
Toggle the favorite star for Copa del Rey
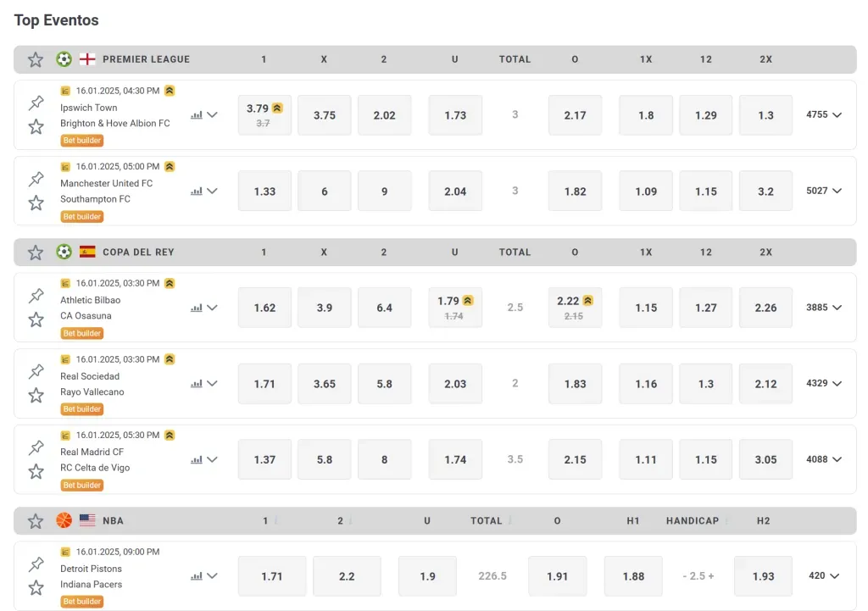[x=36, y=252]
